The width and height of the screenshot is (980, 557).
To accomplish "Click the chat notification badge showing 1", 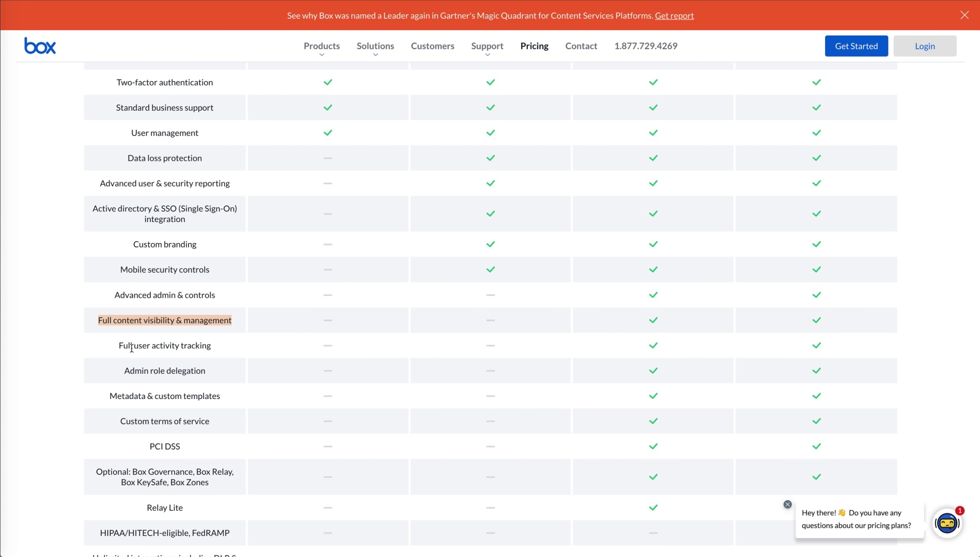I will pyautogui.click(x=959, y=510).
